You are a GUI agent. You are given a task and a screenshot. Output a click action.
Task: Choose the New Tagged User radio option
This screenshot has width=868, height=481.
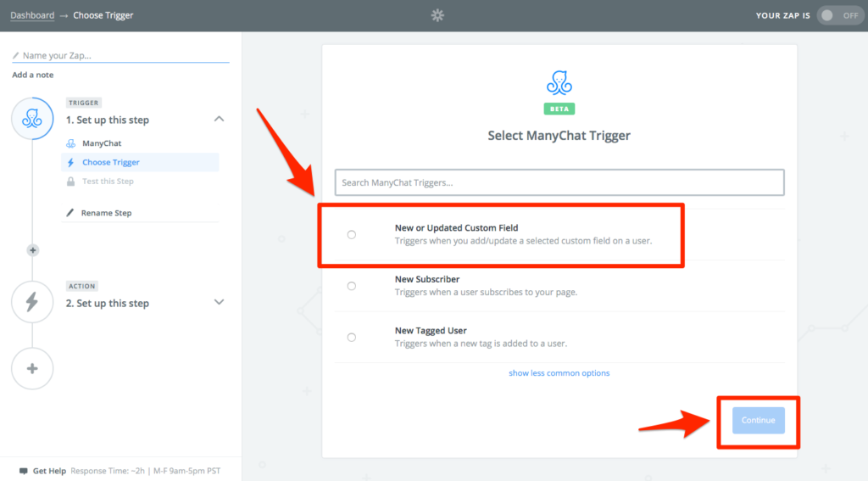click(x=352, y=337)
